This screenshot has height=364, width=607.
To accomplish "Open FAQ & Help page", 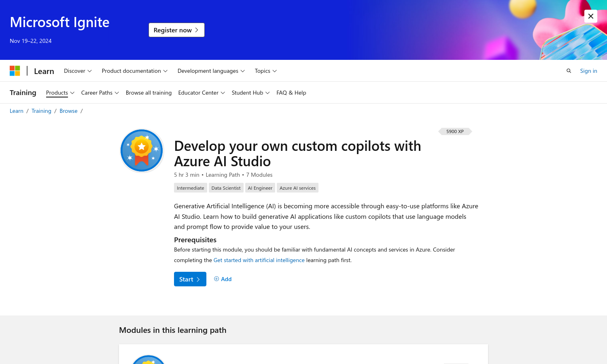I will [x=291, y=93].
